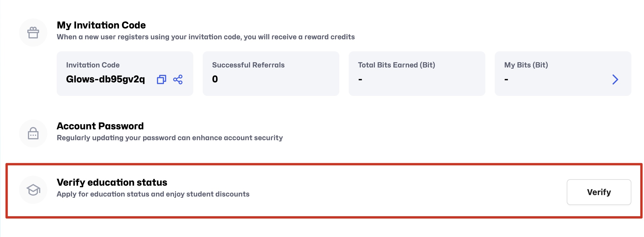The height and width of the screenshot is (237, 644).
Task: Copy the invitation code icon
Action: pyautogui.click(x=161, y=79)
